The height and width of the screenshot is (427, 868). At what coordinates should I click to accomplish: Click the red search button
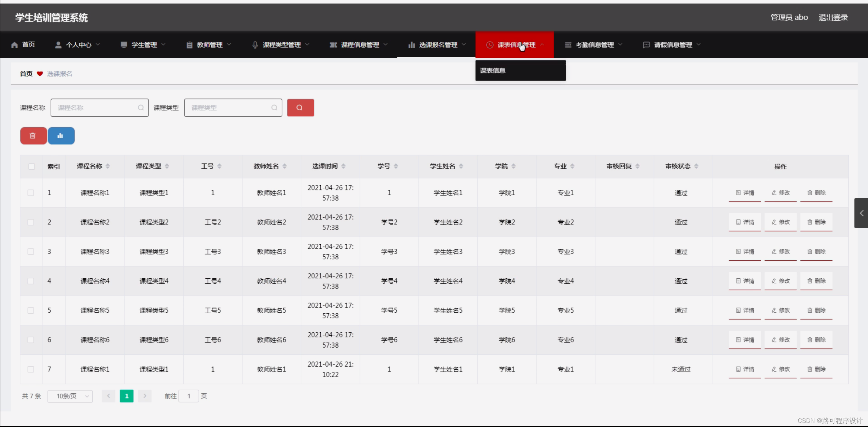(300, 107)
